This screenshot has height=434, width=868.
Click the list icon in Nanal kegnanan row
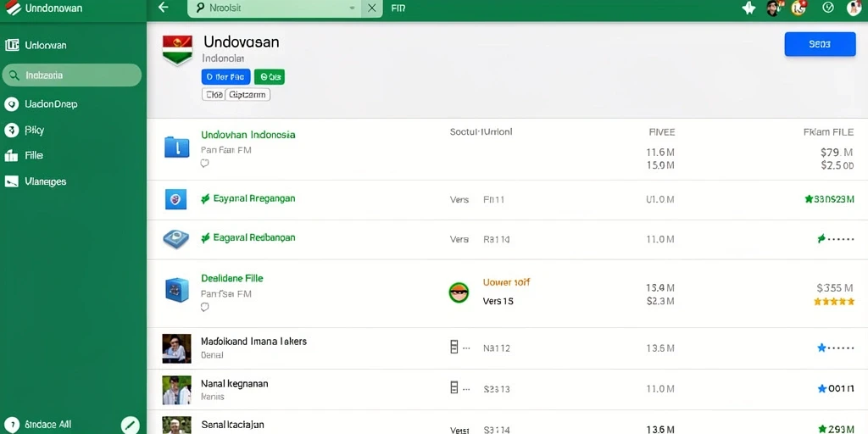(x=454, y=387)
